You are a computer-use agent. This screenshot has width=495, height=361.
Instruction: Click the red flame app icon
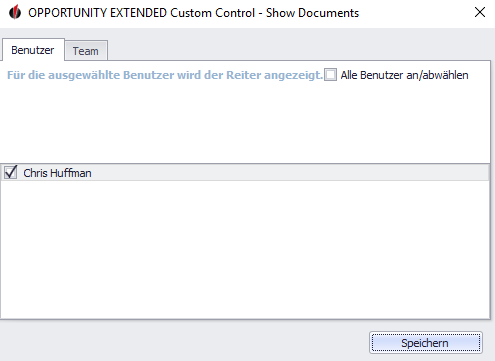pyautogui.click(x=15, y=13)
